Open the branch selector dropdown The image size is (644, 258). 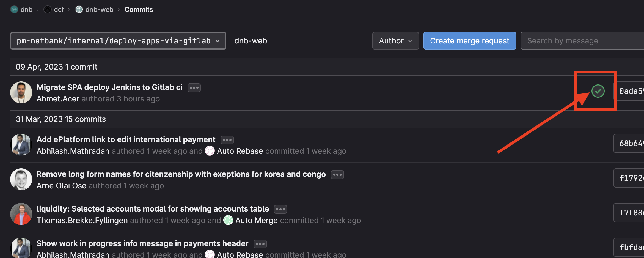tap(118, 41)
